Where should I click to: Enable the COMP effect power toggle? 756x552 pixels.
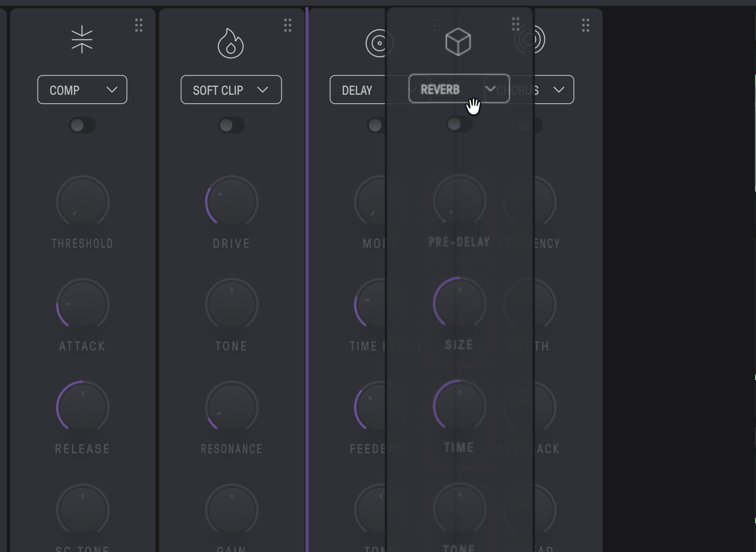(82, 125)
